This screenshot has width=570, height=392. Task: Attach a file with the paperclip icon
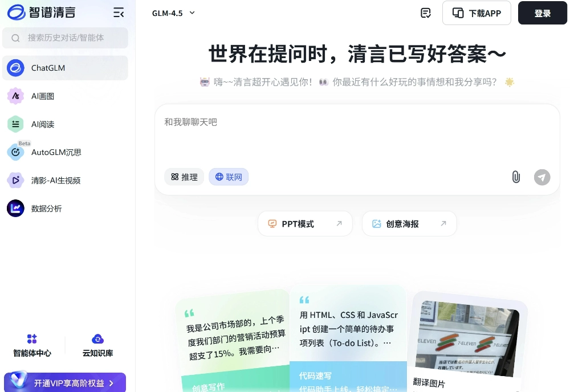tap(516, 177)
